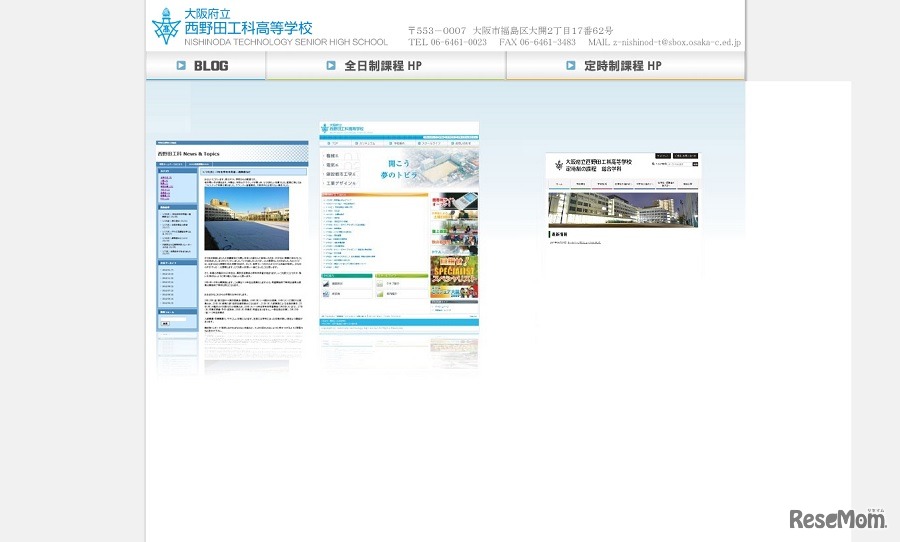The image size is (900, 542).
Task: Click the FAX 06-6461-3483 number
Action: click(x=537, y=42)
